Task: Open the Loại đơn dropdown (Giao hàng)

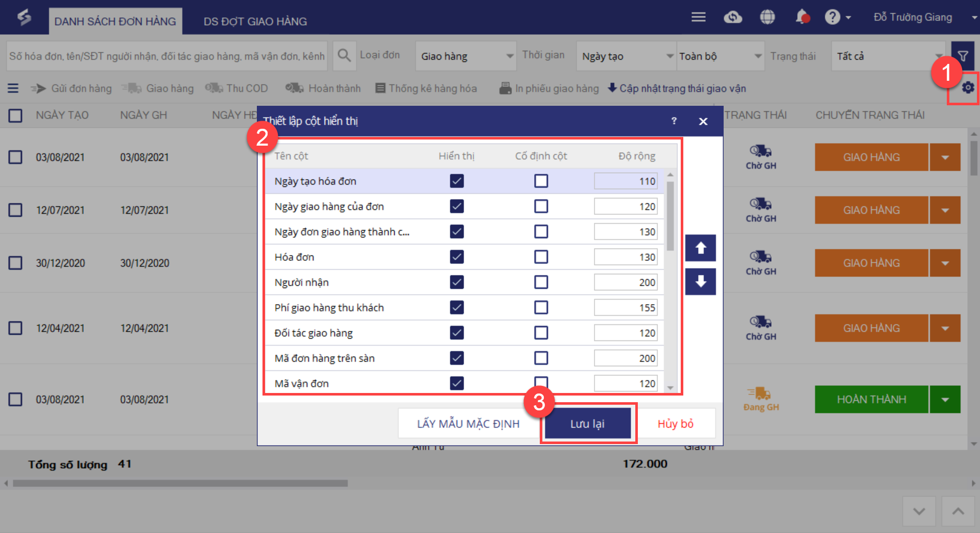Action: pos(466,56)
